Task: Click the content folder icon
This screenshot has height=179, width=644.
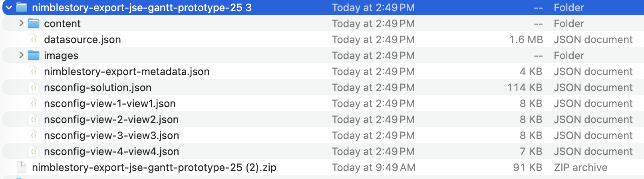Action: (34, 24)
